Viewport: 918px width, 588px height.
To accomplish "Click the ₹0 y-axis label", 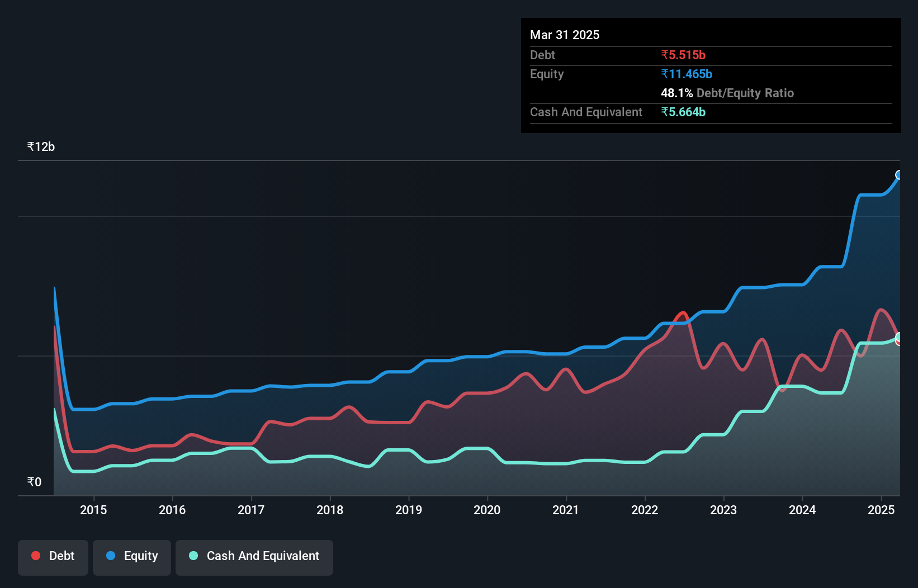I will [34, 482].
